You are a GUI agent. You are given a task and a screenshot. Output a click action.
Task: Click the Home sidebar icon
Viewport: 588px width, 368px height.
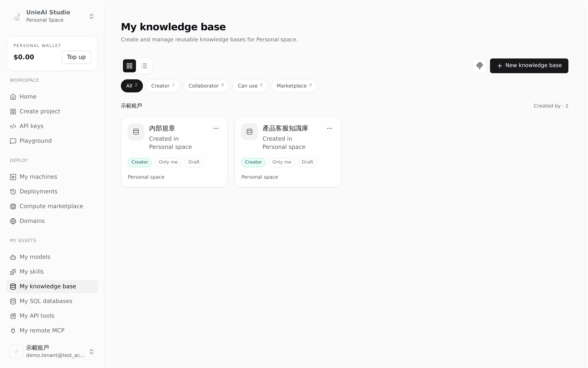(13, 97)
